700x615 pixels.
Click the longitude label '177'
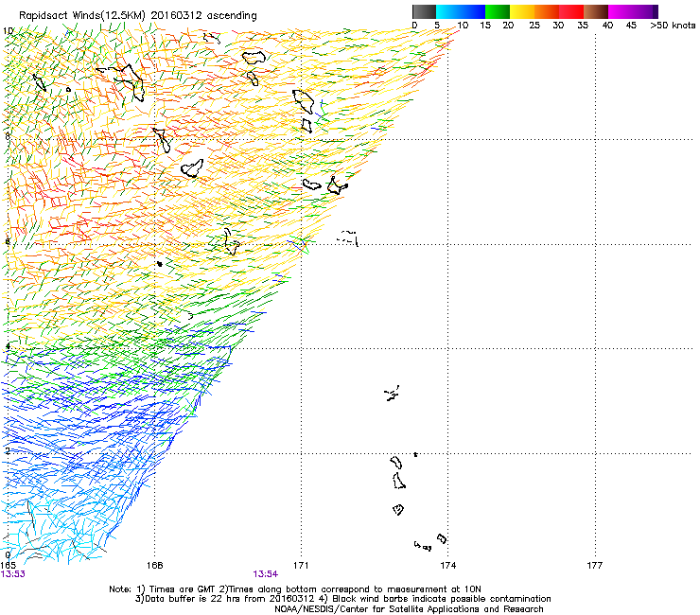[x=595, y=566]
